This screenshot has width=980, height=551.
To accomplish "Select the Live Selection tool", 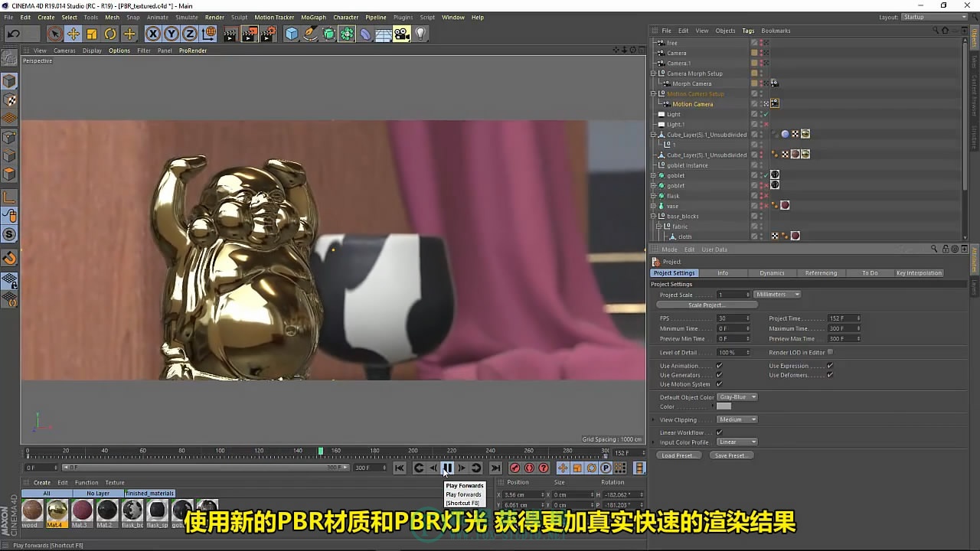I will (x=54, y=34).
